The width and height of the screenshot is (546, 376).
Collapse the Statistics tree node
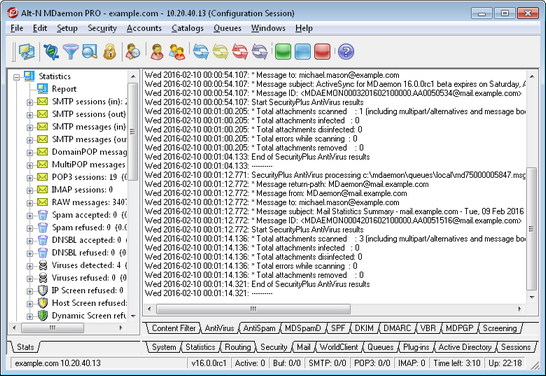coord(16,77)
